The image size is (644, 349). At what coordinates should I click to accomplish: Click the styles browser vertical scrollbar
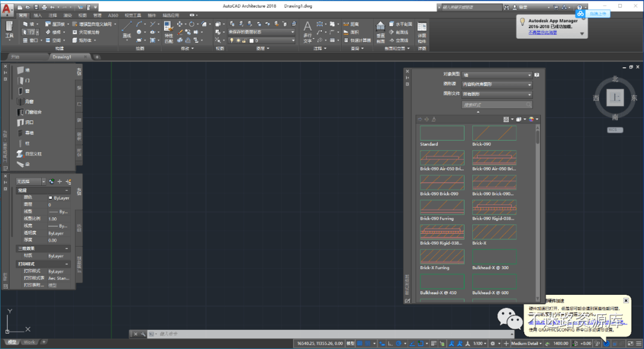pyautogui.click(x=538, y=213)
